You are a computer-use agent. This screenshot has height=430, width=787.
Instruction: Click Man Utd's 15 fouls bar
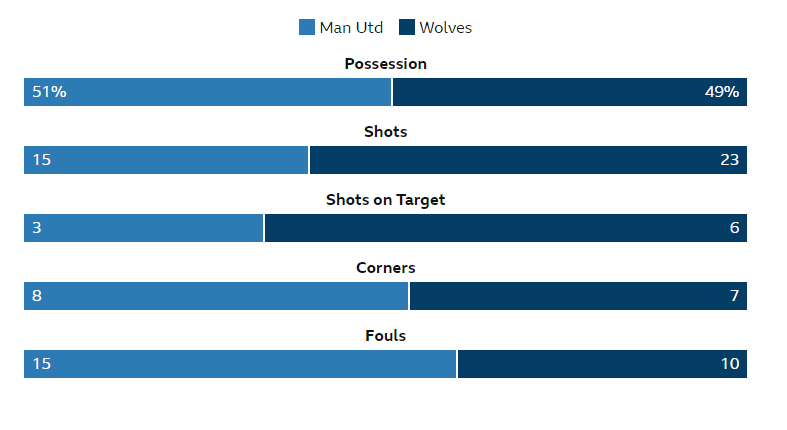[240, 364]
